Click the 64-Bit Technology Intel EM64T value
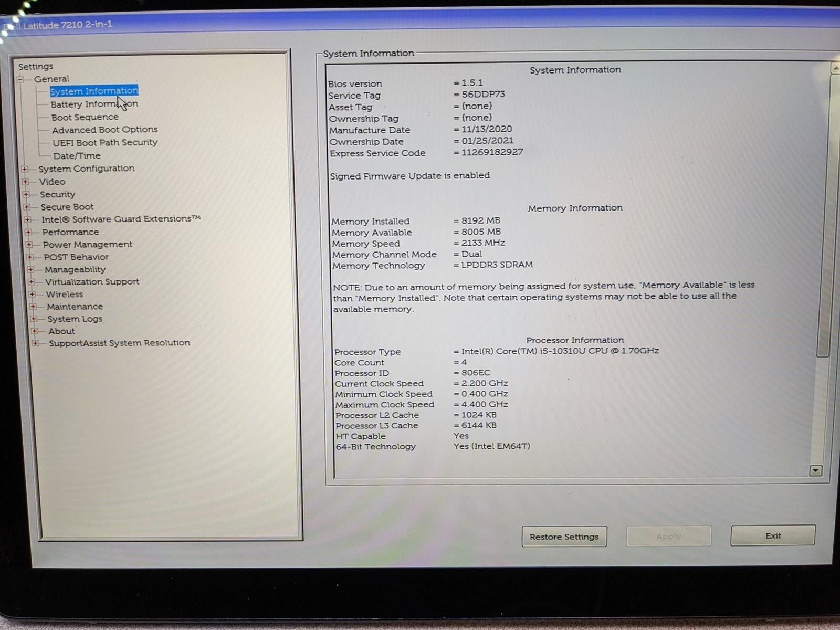 492,446
